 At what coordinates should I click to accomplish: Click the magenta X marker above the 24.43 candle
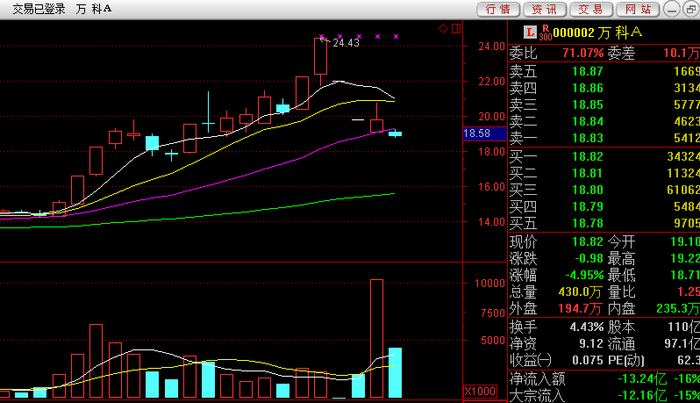[x=321, y=37]
